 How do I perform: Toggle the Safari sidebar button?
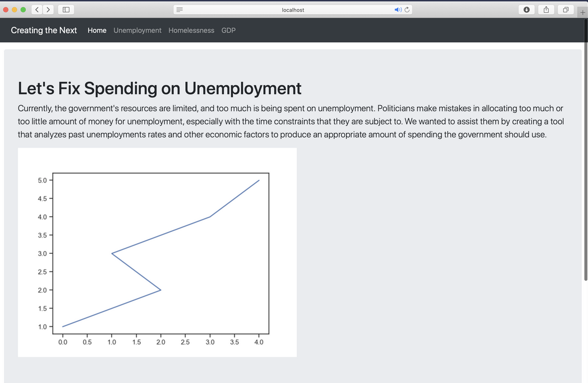[x=66, y=10]
